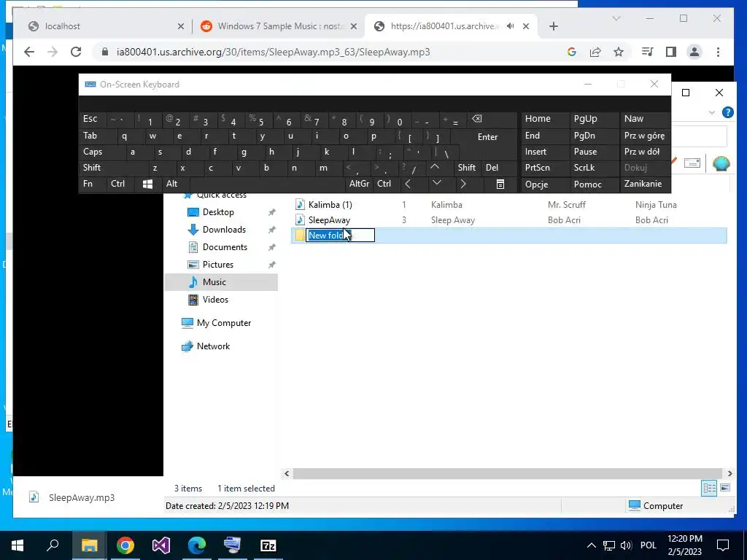Open Downloads in the navigation pane
The height and width of the screenshot is (560, 747).
point(224,230)
